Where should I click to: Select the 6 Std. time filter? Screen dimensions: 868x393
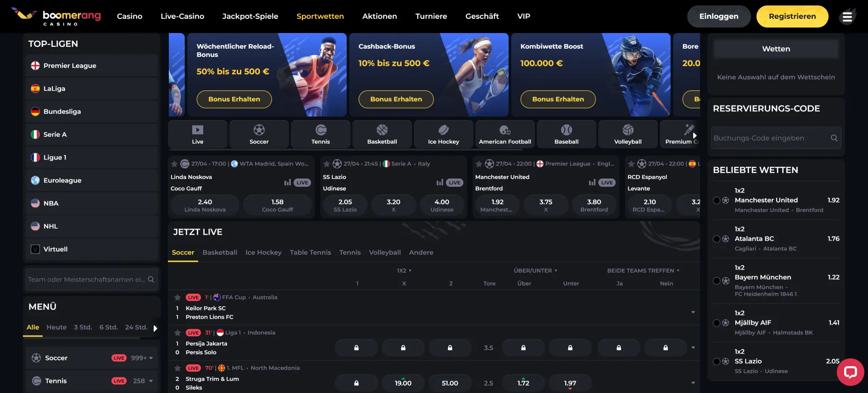coord(109,327)
